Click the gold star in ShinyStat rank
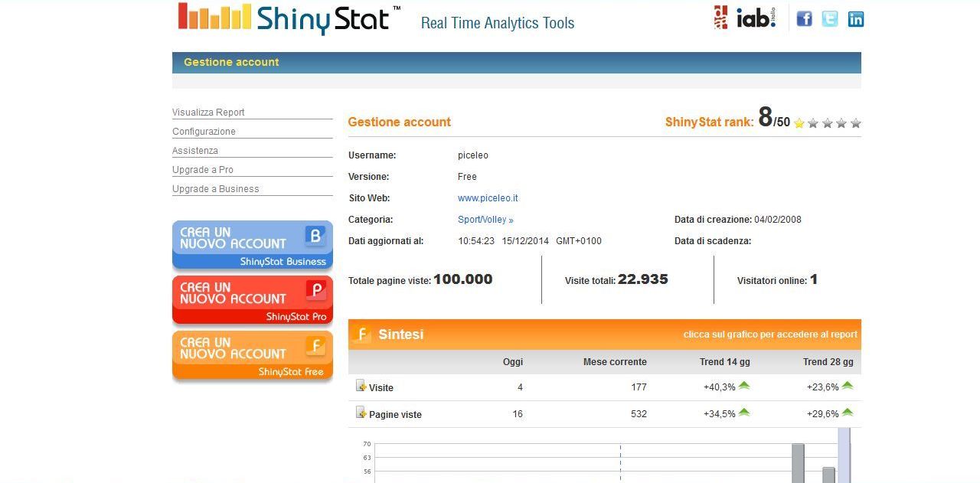This screenshot has width=980, height=483. point(799,122)
